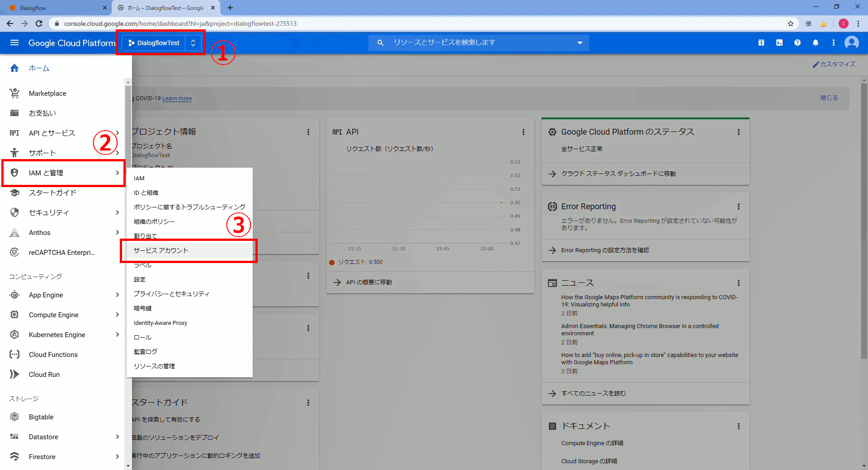Viewport: 868px width, 470px height.
Task: Click the Support person icon
Action: click(14, 153)
